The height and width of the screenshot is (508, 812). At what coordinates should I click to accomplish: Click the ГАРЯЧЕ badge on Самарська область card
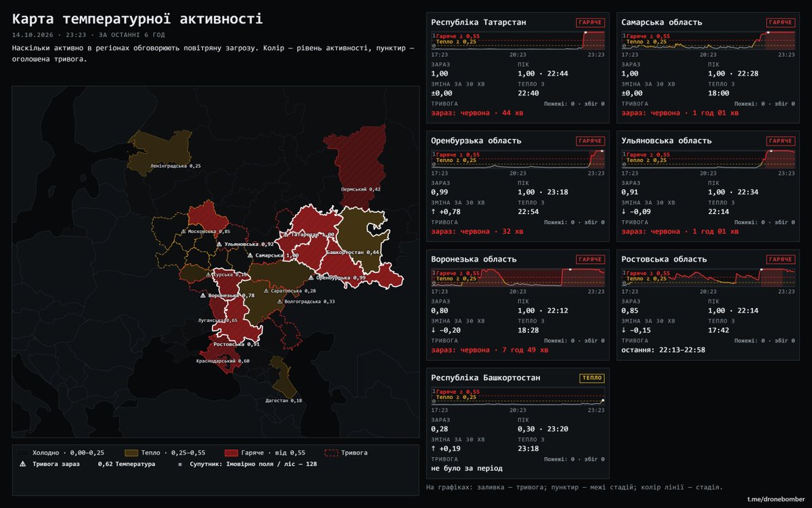point(781,22)
